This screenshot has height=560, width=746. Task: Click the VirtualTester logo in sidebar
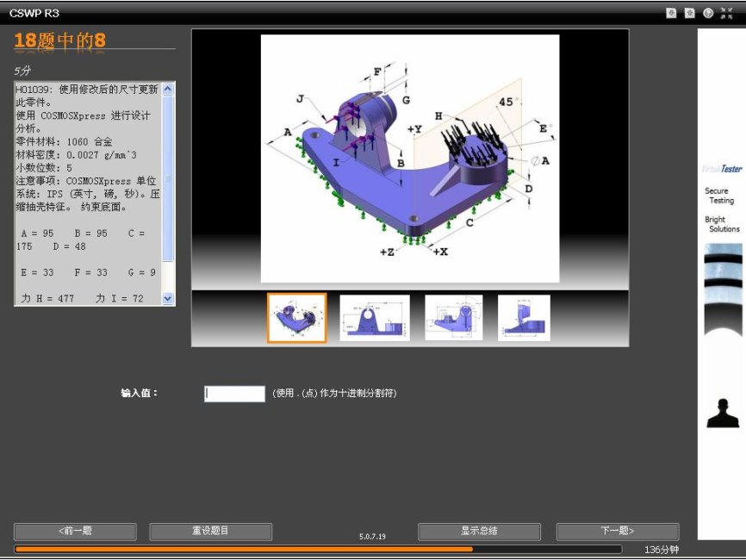pyautogui.click(x=722, y=169)
